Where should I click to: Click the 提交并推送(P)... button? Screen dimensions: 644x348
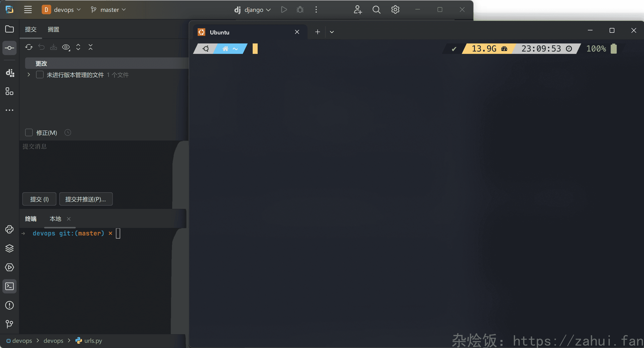[x=86, y=199]
